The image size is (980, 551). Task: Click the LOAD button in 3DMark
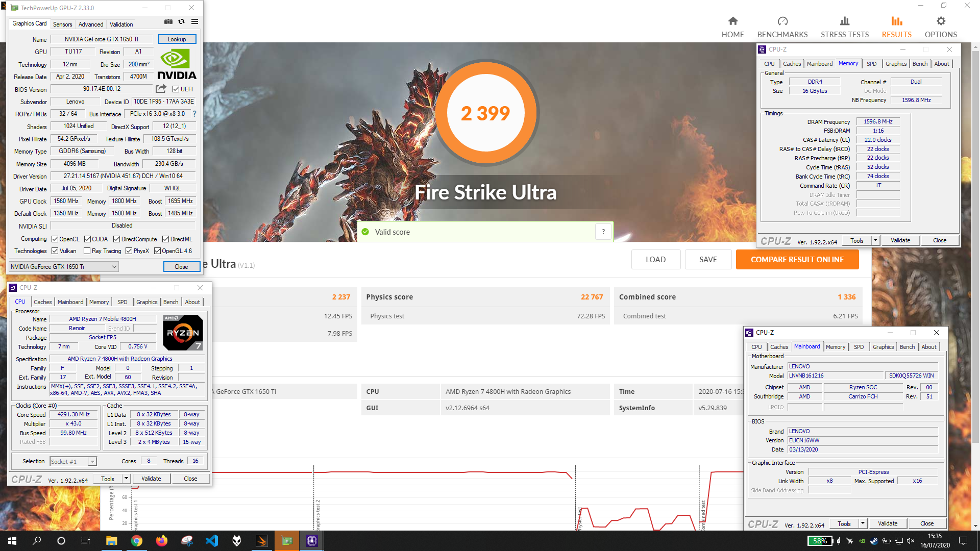[x=655, y=259]
